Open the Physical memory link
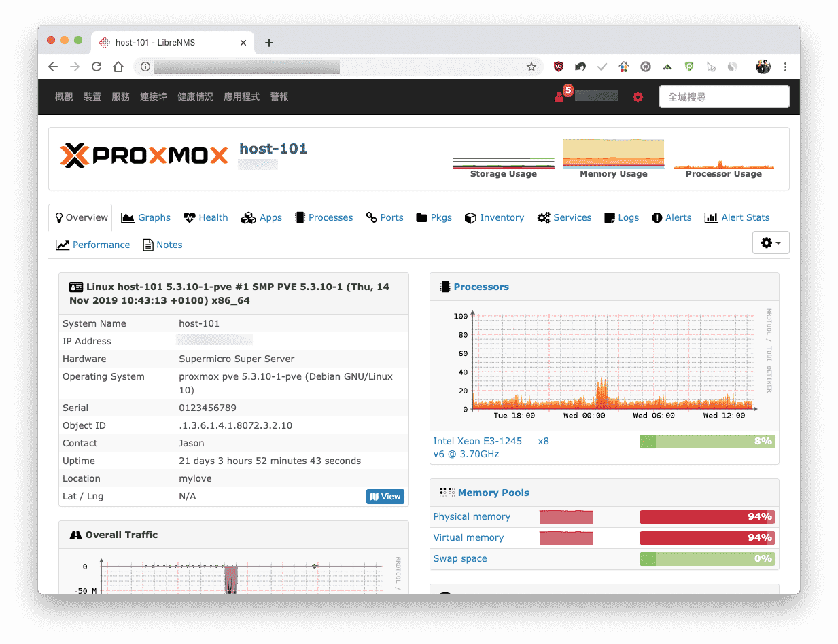This screenshot has height=644, width=838. (472, 516)
